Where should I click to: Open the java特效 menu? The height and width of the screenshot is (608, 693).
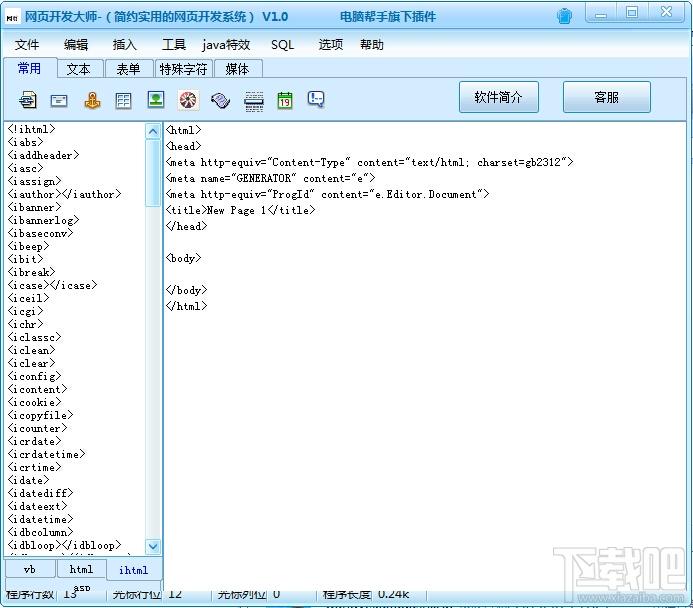[226, 45]
